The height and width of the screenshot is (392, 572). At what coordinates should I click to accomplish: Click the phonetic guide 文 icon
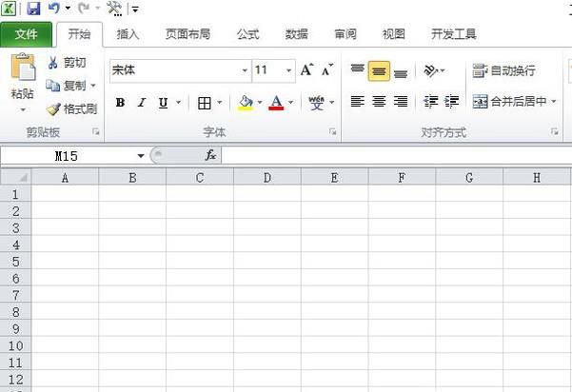click(x=316, y=103)
